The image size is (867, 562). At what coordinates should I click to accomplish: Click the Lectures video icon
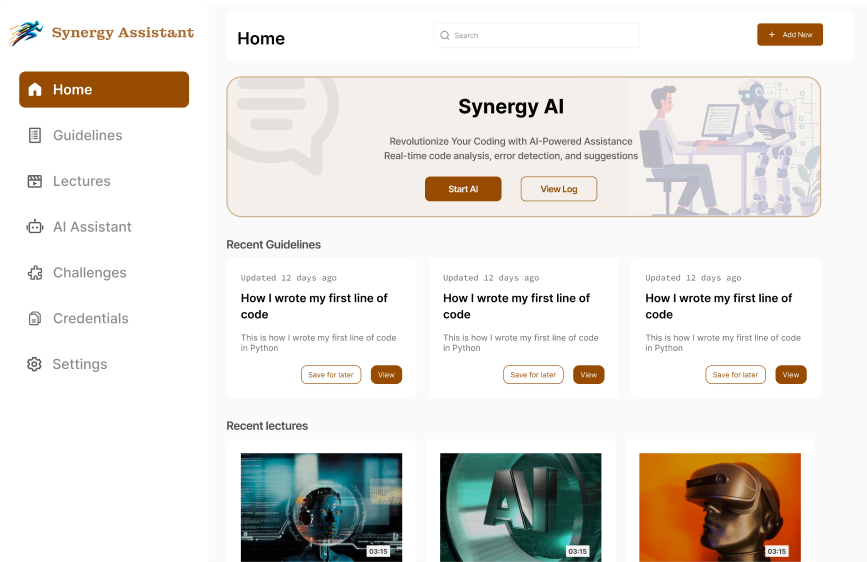(x=35, y=181)
